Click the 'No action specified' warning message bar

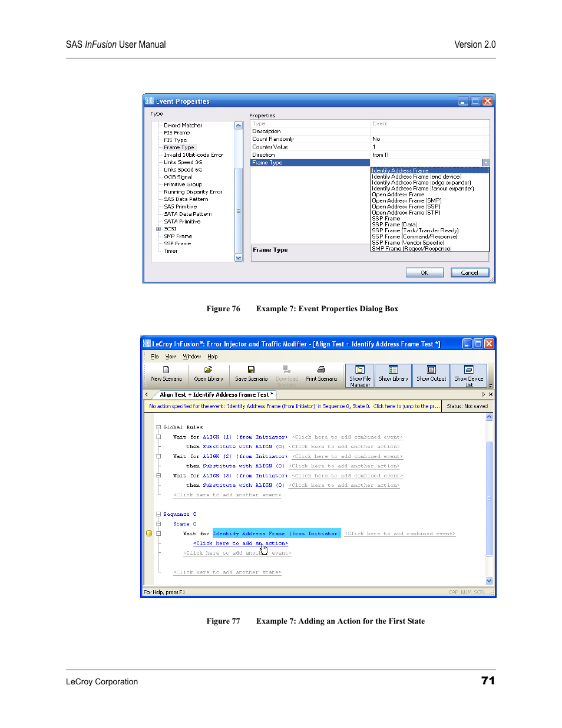292,406
